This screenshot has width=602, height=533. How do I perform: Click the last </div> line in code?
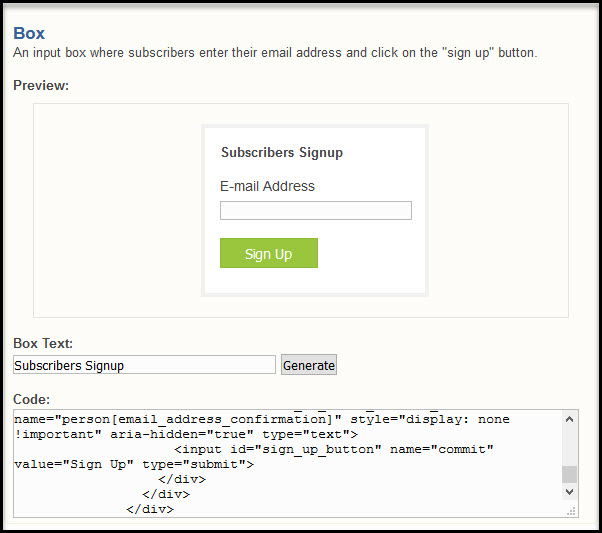click(x=150, y=509)
